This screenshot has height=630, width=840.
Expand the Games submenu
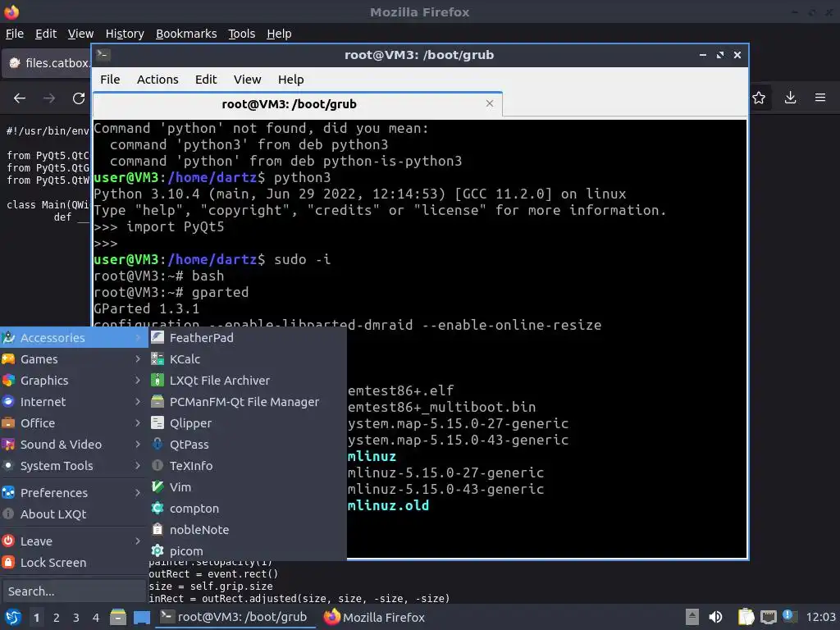click(x=73, y=359)
